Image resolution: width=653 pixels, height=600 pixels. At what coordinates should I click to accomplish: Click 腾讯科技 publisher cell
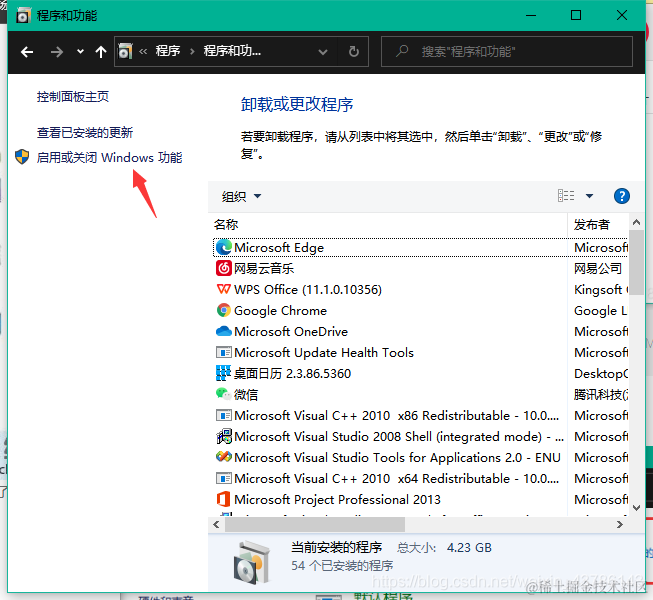(x=601, y=395)
